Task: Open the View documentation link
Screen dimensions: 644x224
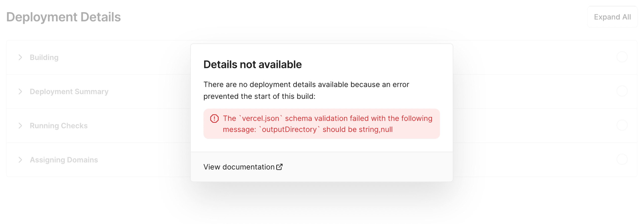Action: pos(239,167)
